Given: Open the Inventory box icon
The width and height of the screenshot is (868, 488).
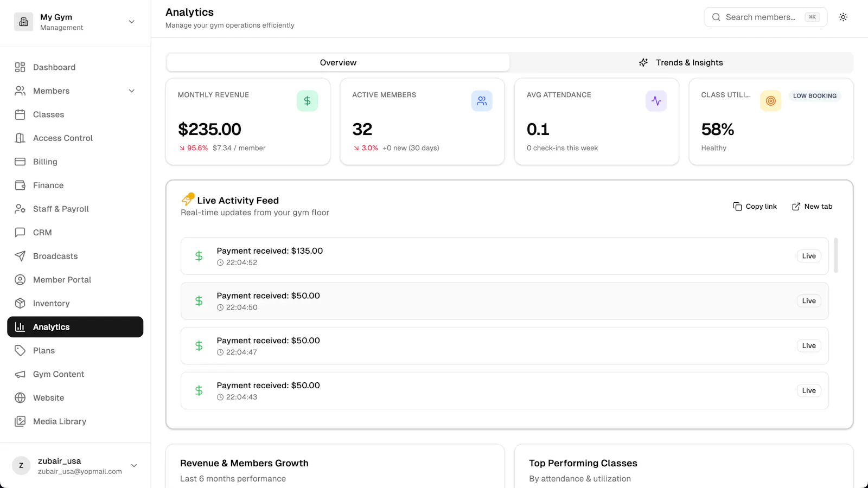Looking at the screenshot, I should (20, 303).
